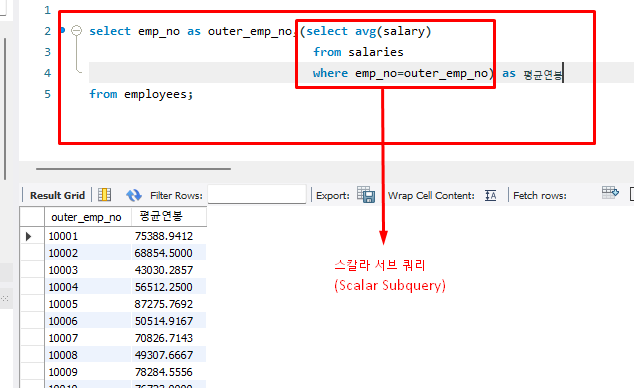The image size is (634, 388).
Task: Click line number 3 in gutter
Action: [48, 52]
